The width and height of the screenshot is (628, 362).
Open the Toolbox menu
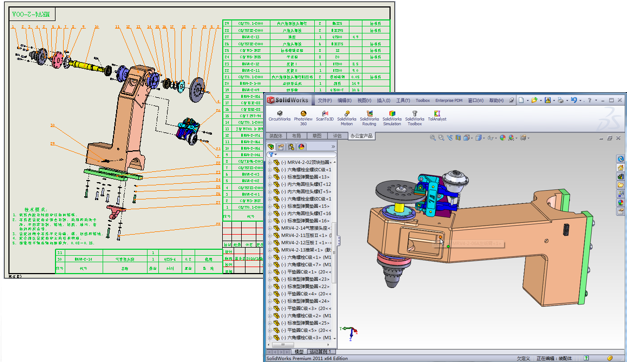point(423,101)
